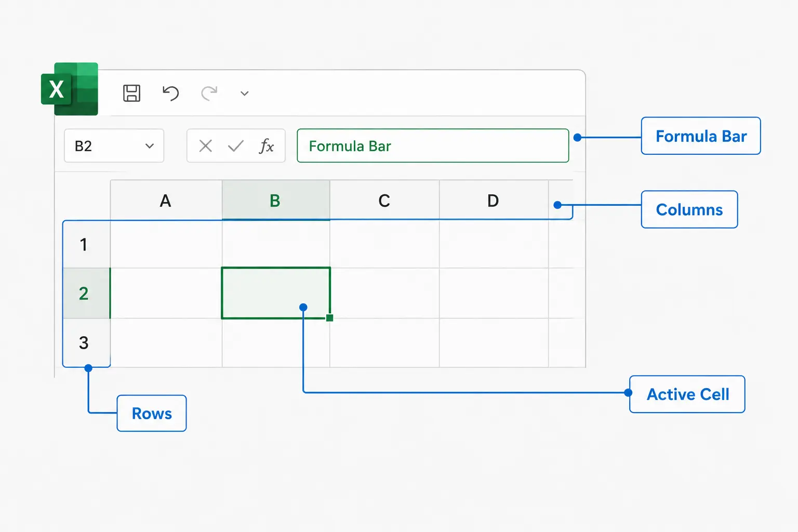
Task: Click cell B1
Action: tap(276, 244)
